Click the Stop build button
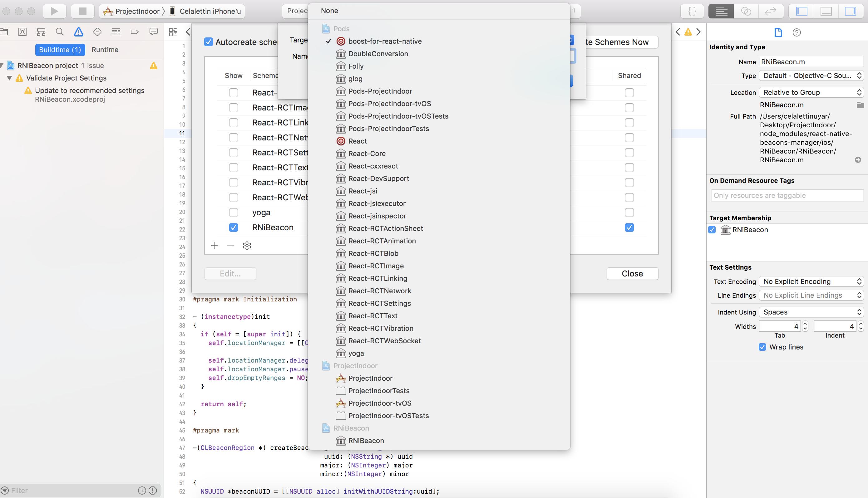 82,11
